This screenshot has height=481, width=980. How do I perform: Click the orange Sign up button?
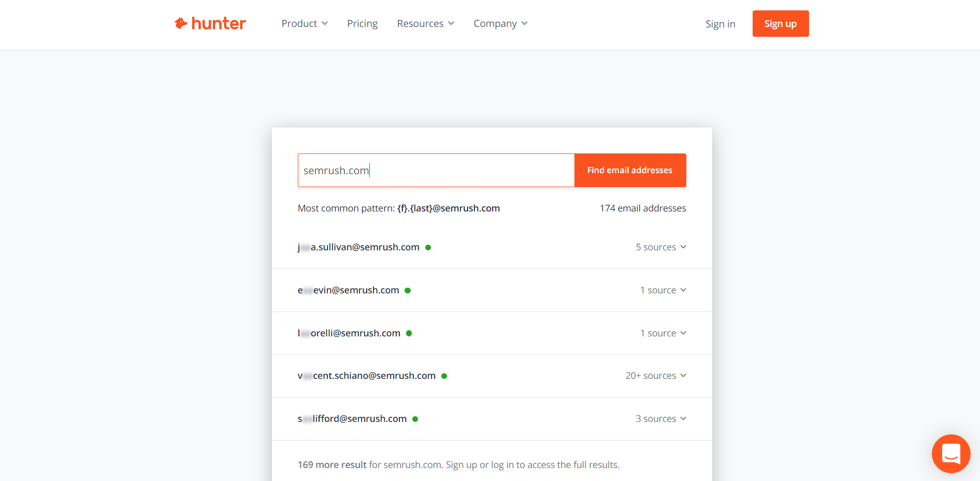[x=781, y=23]
